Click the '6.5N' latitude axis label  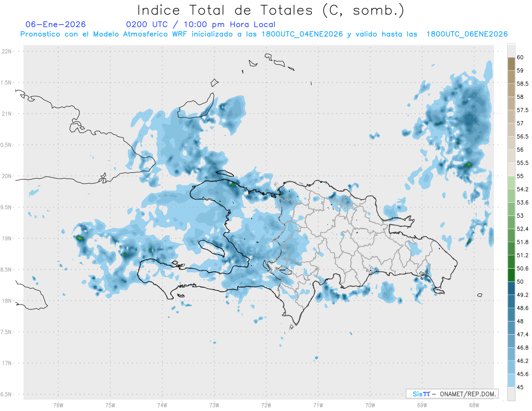[7, 394]
